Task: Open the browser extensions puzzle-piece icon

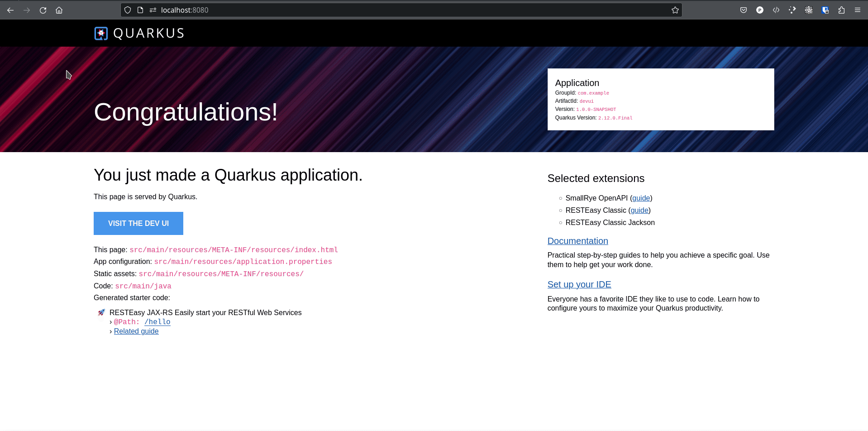Action: 842,10
